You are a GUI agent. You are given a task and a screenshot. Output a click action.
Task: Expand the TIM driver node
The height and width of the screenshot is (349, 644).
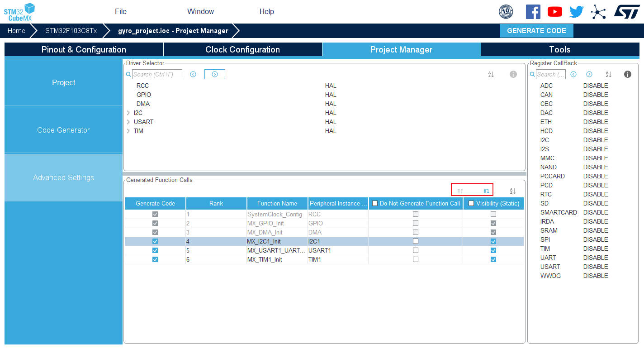coord(128,131)
